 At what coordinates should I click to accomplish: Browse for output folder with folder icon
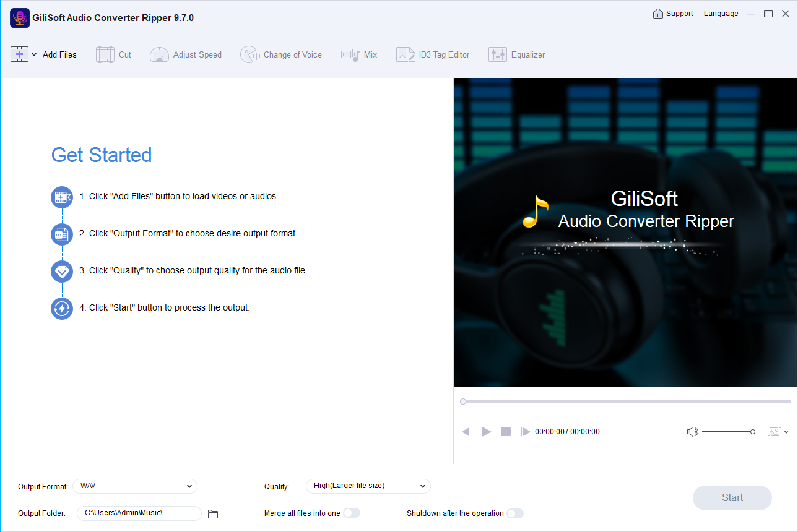click(x=213, y=513)
